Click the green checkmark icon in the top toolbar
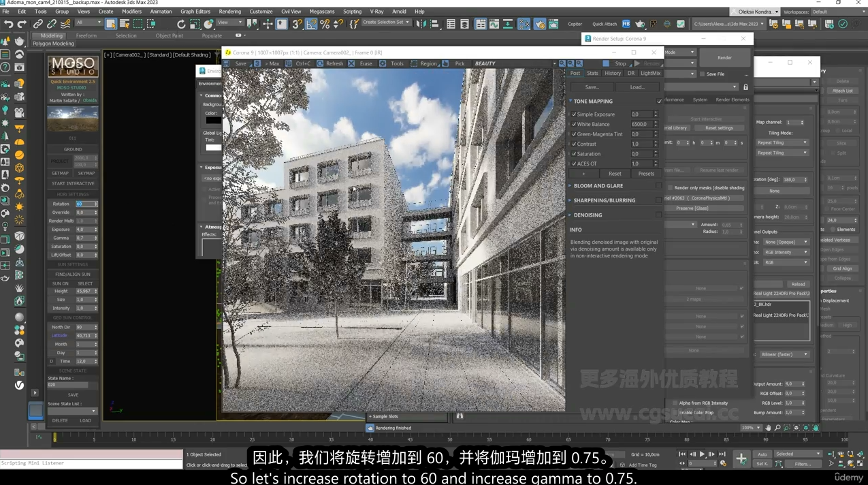The image size is (868, 485). point(843,24)
